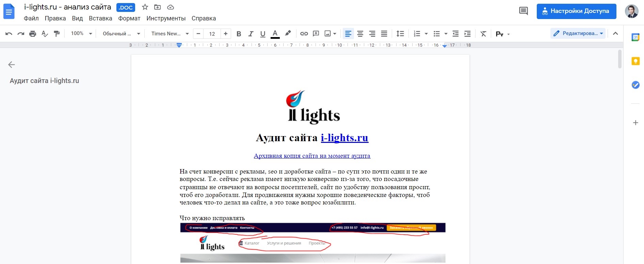Screen dimensions: 644x264
Task: Click Настройки Доступа share button
Action: pos(576,11)
